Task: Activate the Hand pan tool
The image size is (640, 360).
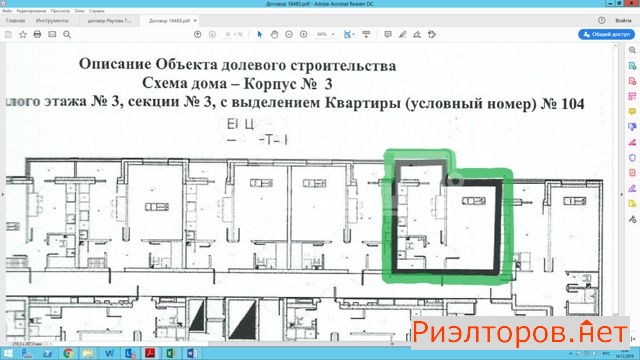Action: point(274,35)
